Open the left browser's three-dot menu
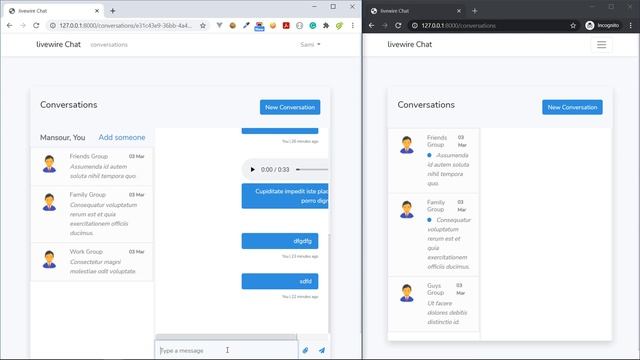640x360 pixels. [x=353, y=25]
